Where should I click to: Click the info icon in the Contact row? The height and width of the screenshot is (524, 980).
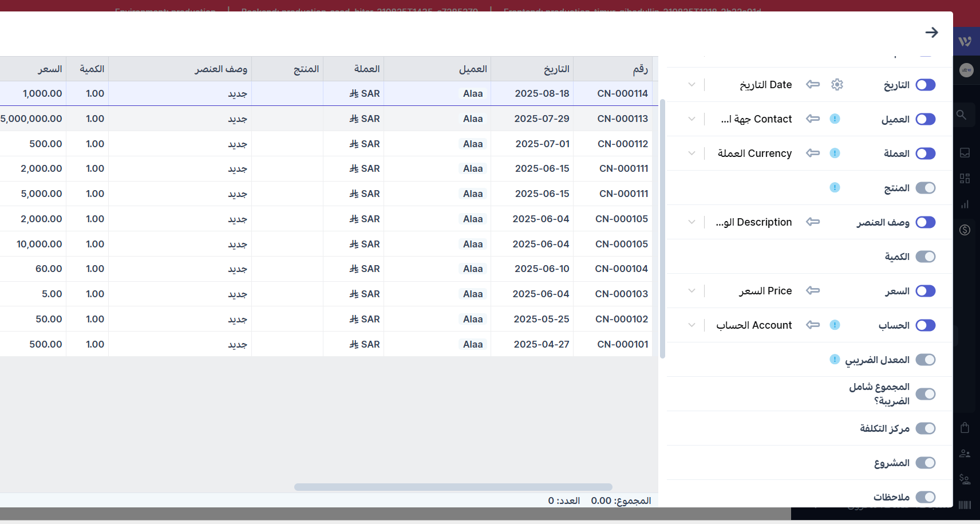click(835, 119)
